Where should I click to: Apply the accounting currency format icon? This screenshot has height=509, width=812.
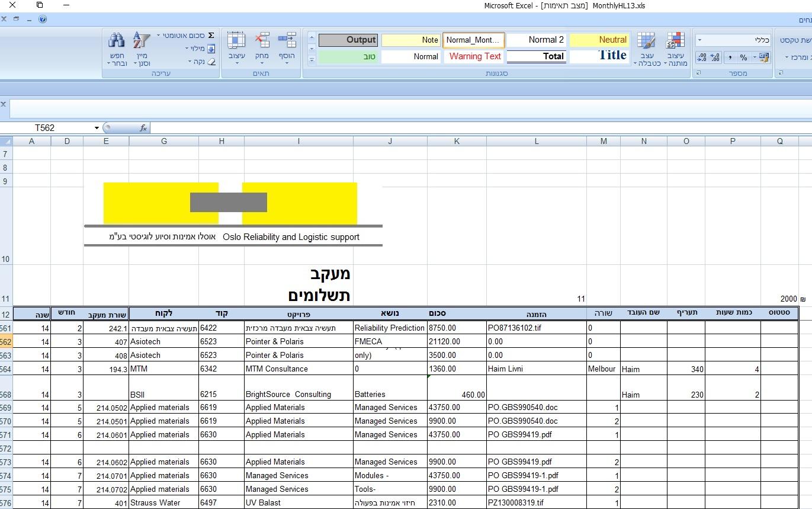(764, 57)
